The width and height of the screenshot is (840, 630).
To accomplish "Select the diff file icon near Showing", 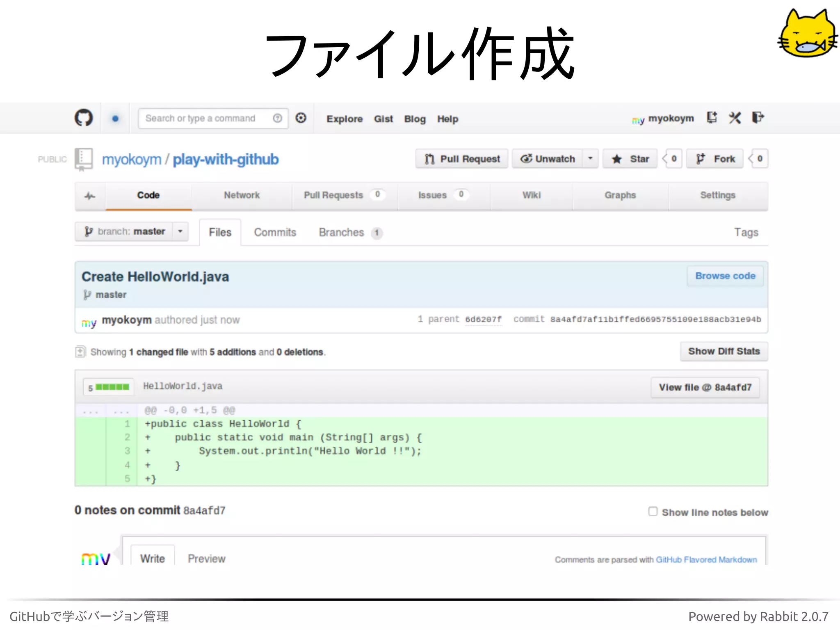I will click(x=80, y=352).
